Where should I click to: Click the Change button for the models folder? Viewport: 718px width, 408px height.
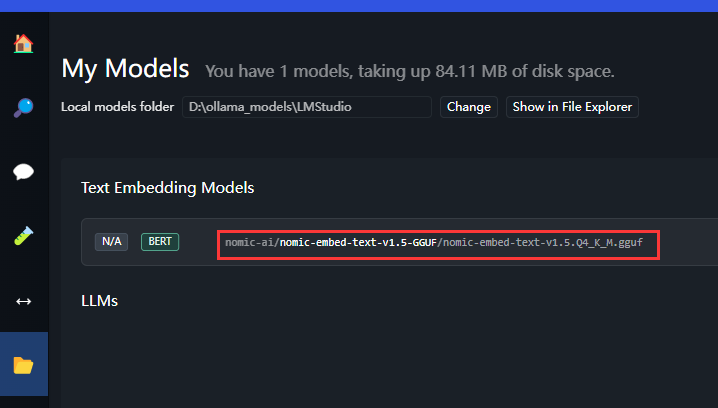468,107
